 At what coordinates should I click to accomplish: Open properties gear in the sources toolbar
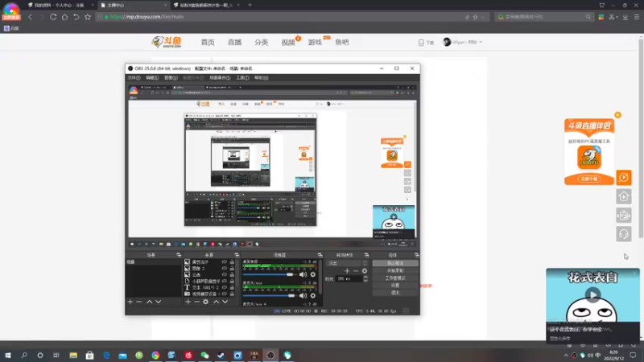(206, 302)
